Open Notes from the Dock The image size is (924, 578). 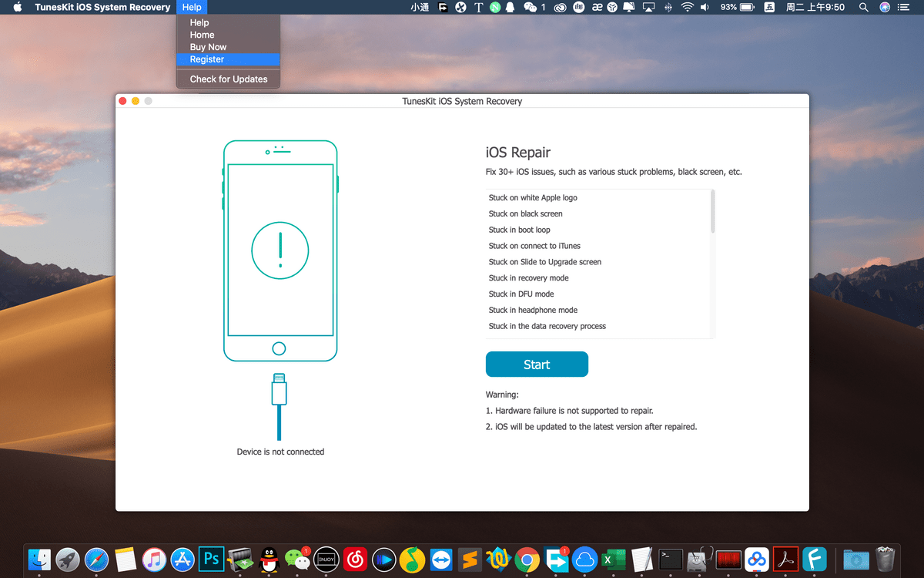tap(126, 559)
